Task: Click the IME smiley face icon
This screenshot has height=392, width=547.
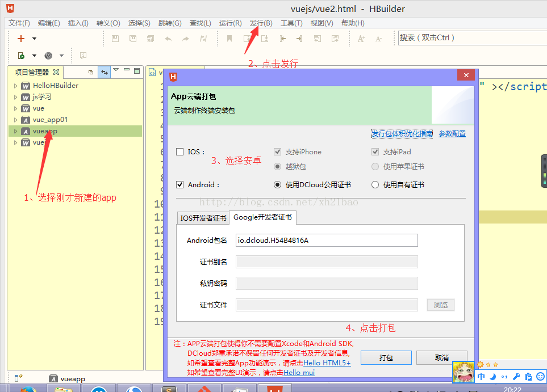Action: click(540, 376)
